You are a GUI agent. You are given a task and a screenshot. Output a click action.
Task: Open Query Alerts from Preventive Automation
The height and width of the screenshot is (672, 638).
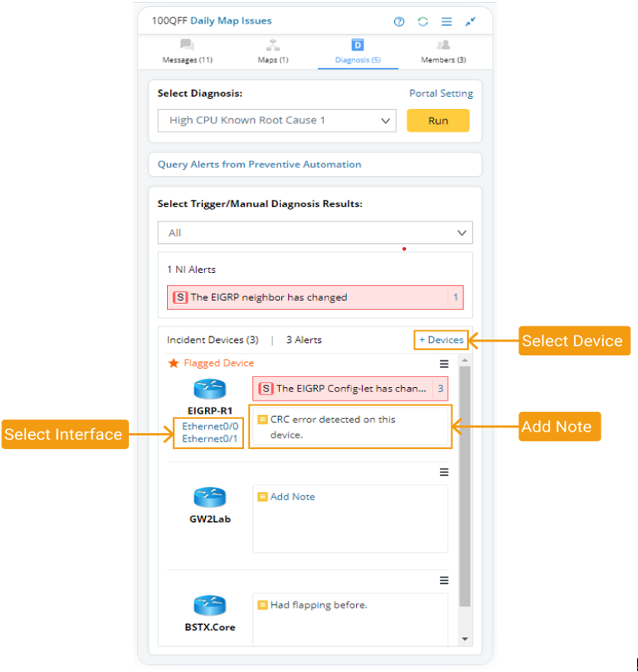pos(259,165)
